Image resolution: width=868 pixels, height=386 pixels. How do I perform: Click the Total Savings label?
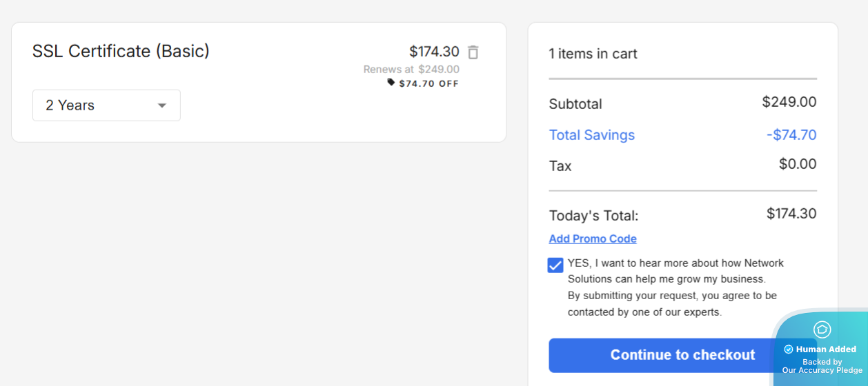pos(591,135)
